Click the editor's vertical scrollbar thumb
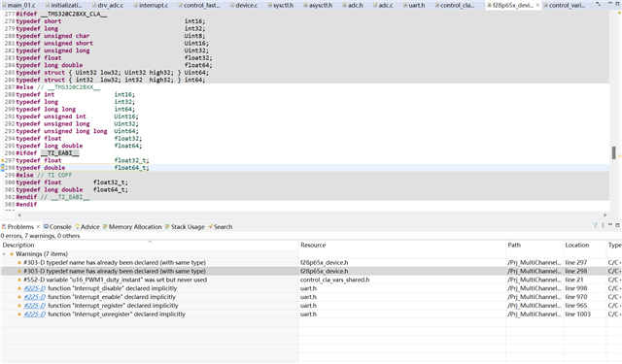 [613, 152]
